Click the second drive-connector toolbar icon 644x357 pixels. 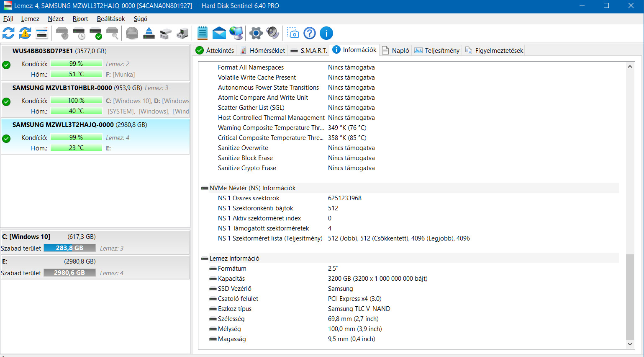[182, 33]
